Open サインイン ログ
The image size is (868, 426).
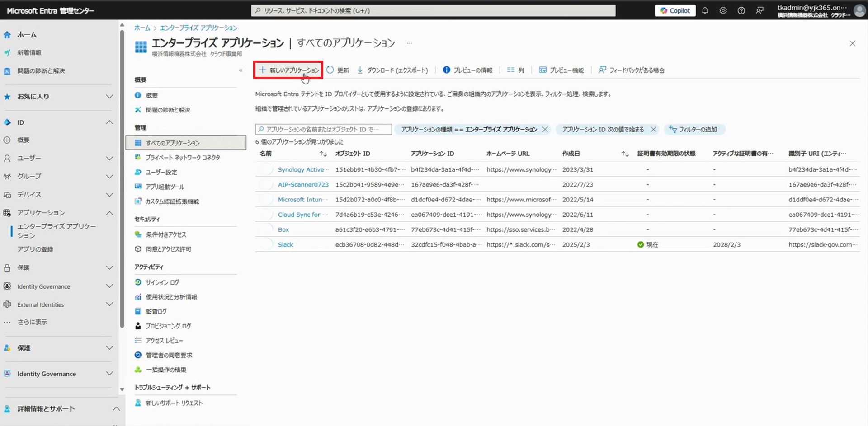162,282
